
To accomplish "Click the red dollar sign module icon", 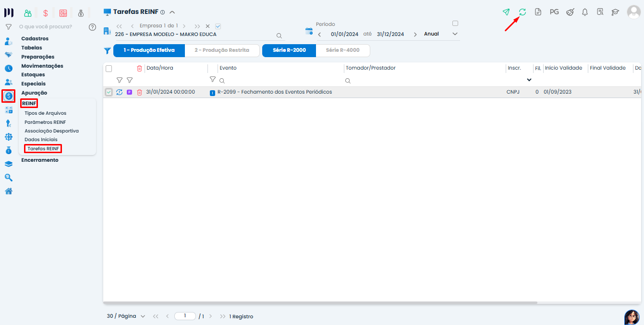I will tap(46, 13).
